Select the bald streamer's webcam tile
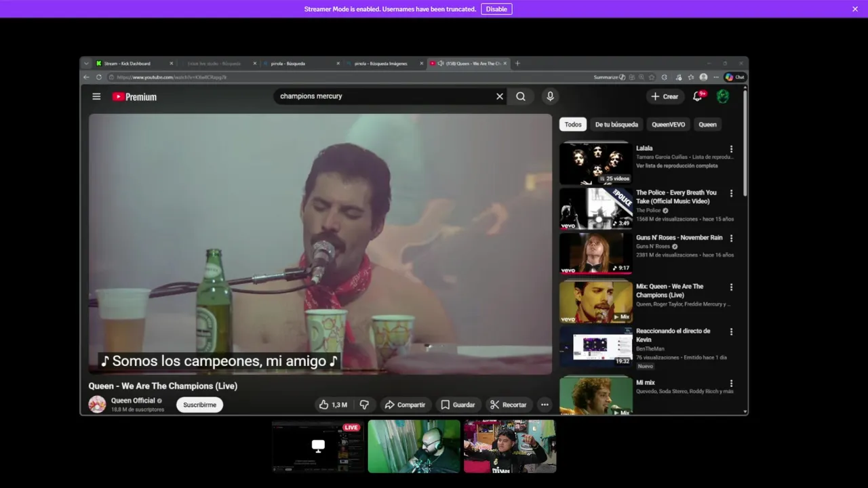The image size is (868, 488). pyautogui.click(x=414, y=446)
